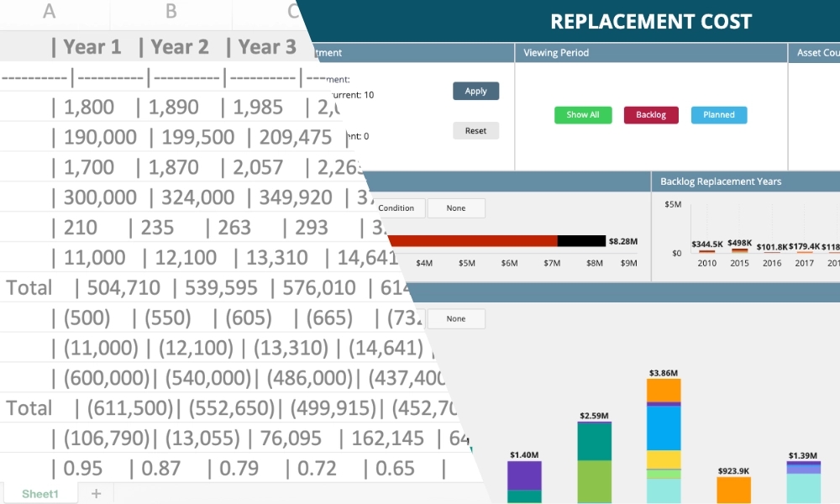
Task: Select the blue segment of the $3.86M bar
Action: pyautogui.click(x=664, y=428)
